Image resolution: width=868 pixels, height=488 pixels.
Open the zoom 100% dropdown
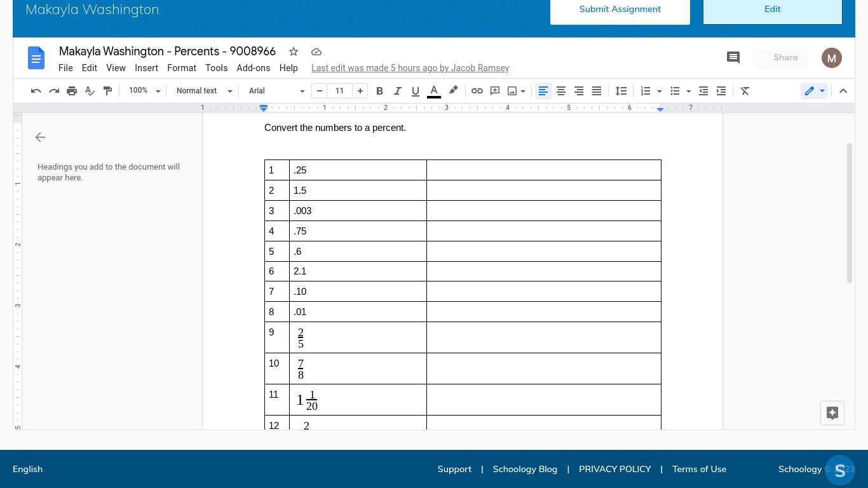pyautogui.click(x=144, y=91)
